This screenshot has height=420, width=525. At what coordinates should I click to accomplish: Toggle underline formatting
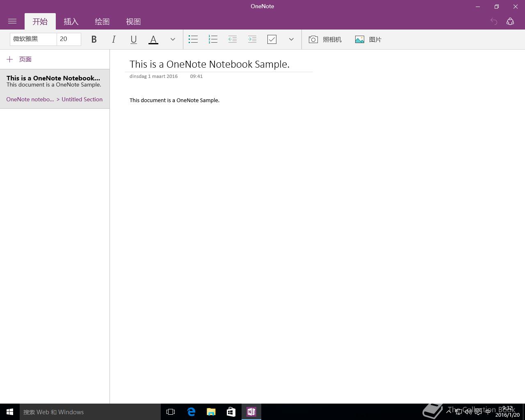pyautogui.click(x=133, y=39)
